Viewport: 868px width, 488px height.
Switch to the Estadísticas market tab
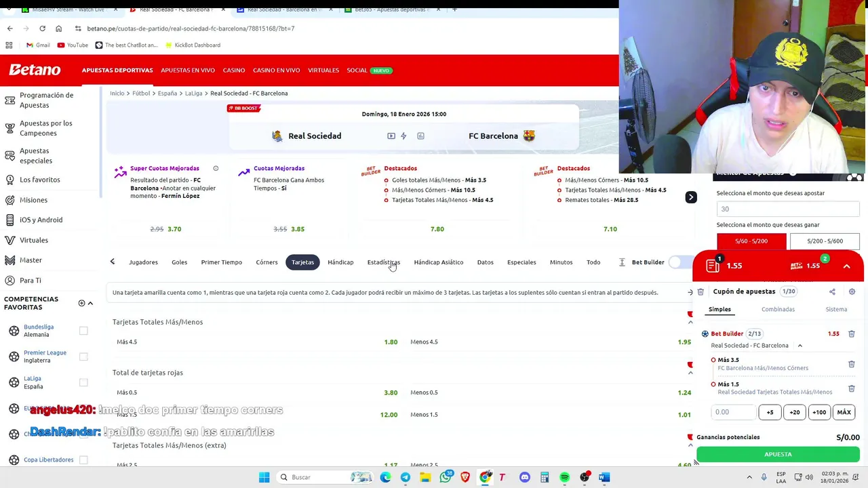click(x=384, y=262)
